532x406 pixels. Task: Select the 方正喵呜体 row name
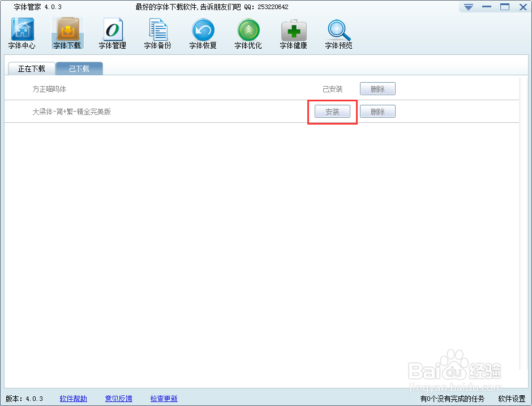(50, 89)
